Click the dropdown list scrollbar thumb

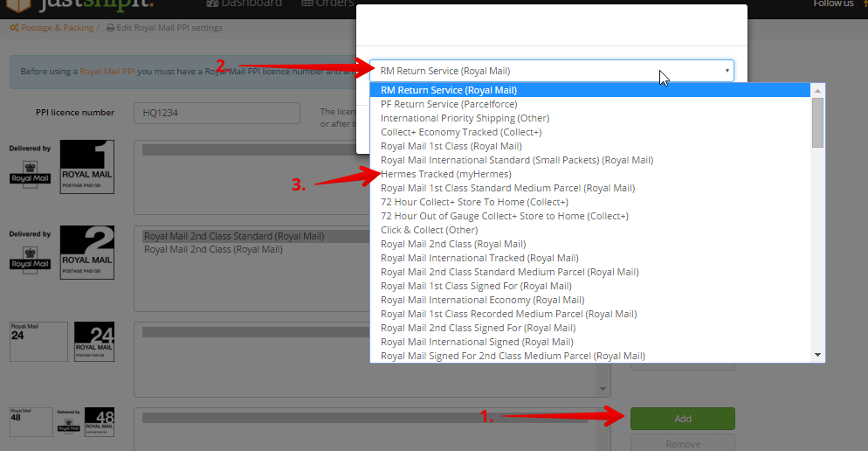click(x=817, y=122)
